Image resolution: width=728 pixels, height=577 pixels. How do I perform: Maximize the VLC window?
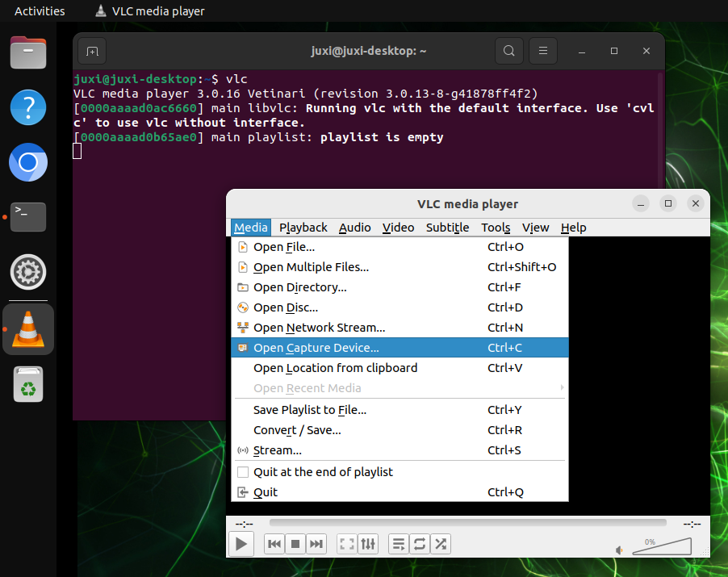668,203
